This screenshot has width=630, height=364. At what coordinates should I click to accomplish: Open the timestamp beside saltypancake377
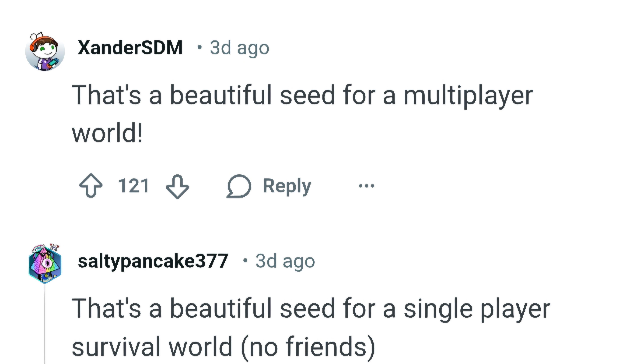pyautogui.click(x=285, y=261)
